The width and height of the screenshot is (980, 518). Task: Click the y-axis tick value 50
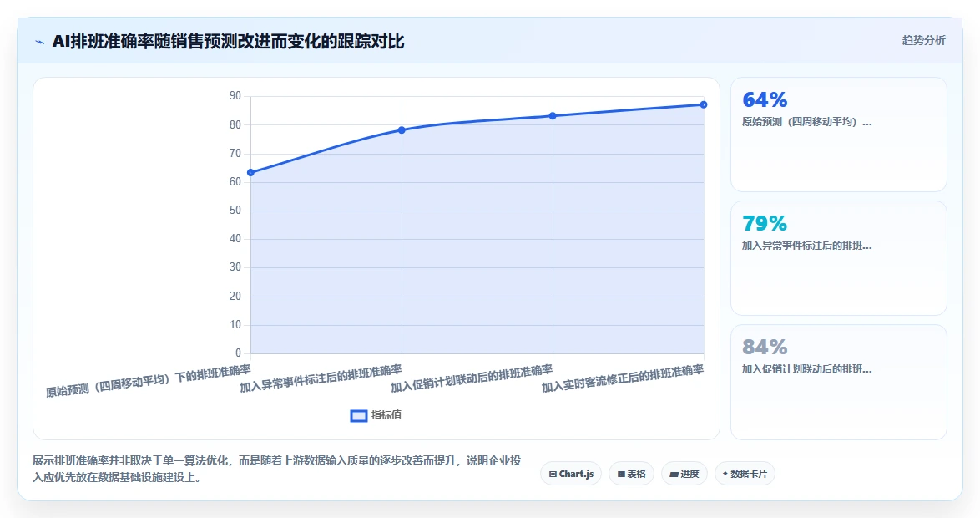point(235,211)
